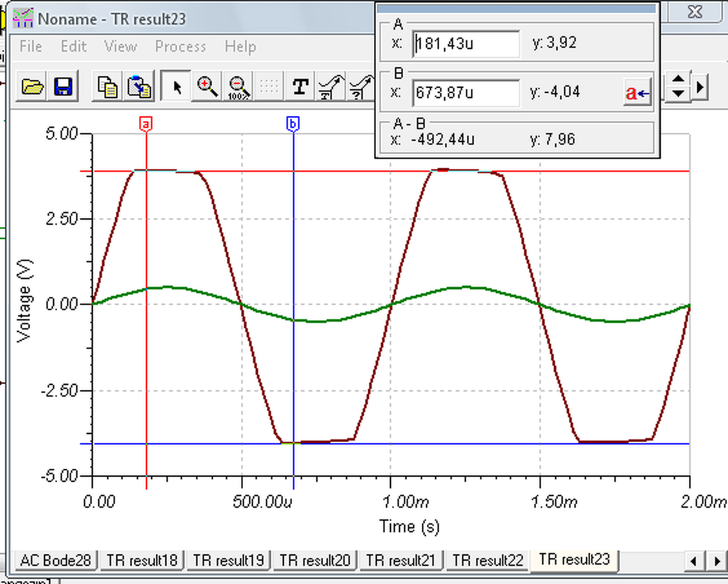Paste with the clipboard paste icon
The image size is (728, 584).
click(139, 87)
